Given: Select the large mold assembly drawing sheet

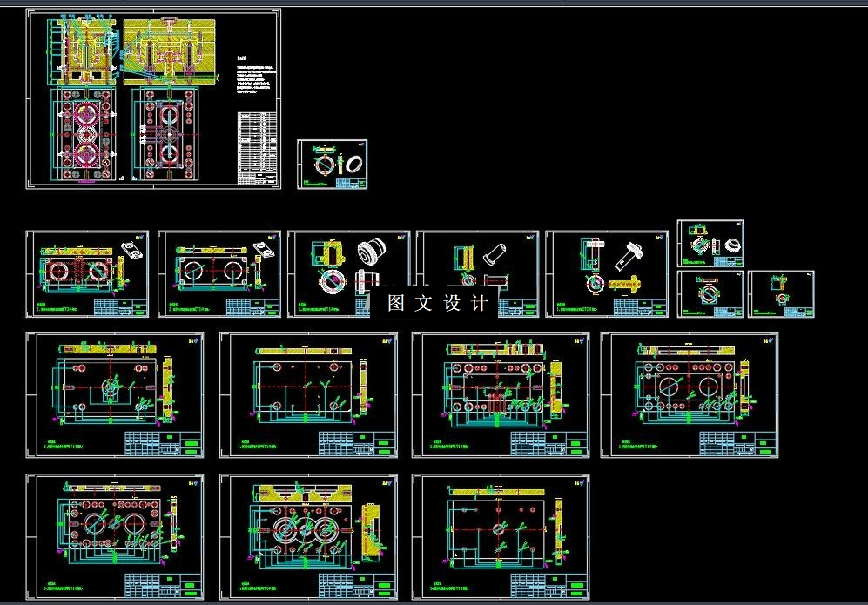Looking at the screenshot, I should (153, 99).
